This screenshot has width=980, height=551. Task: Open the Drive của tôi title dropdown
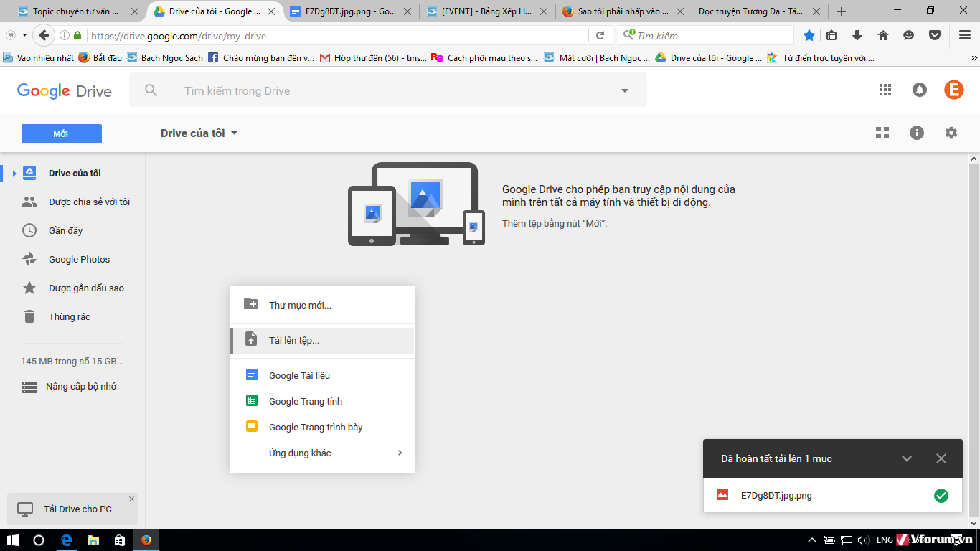point(199,133)
